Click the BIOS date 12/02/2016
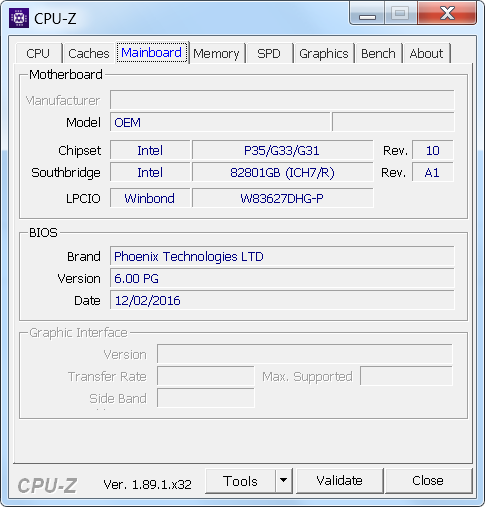Viewport: 485px width, 507px height. 282,300
